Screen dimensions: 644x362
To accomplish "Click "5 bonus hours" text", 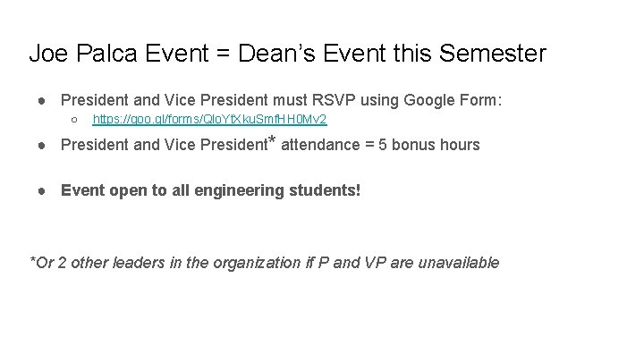I will pos(429,145).
